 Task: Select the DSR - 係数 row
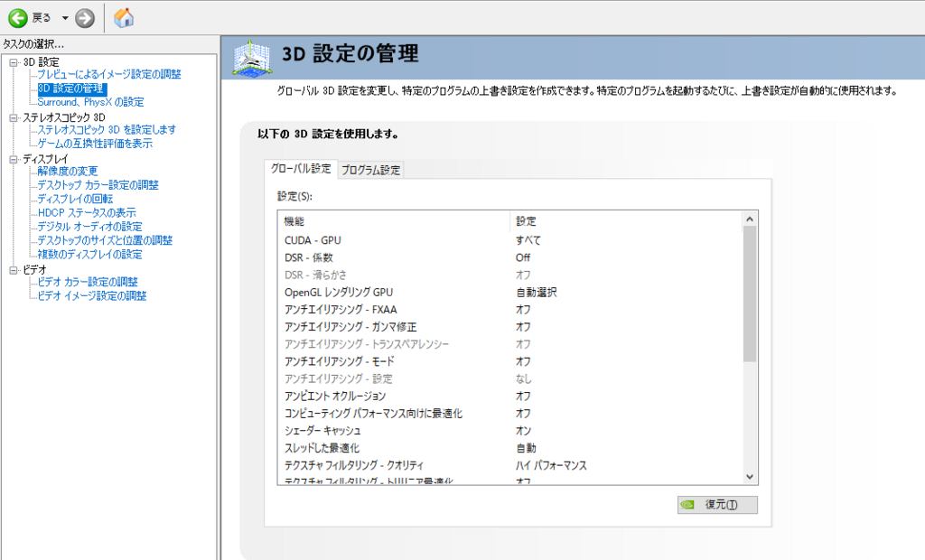coord(509,258)
